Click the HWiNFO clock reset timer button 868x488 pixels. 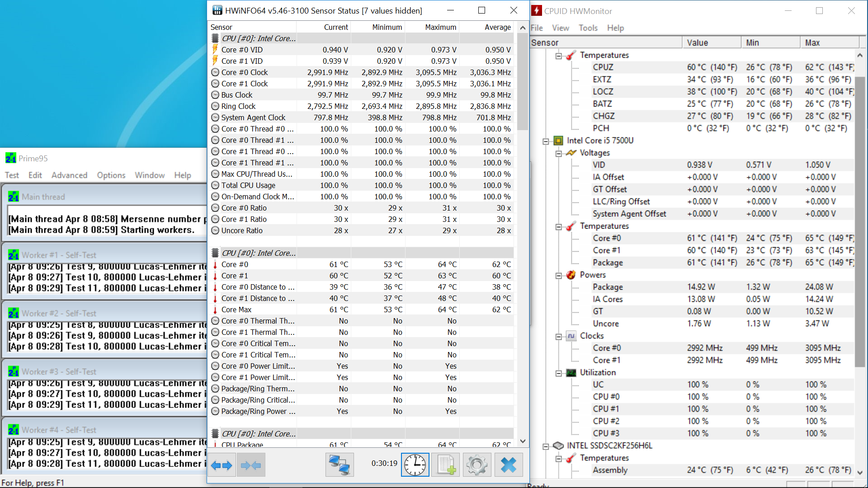[x=415, y=465]
